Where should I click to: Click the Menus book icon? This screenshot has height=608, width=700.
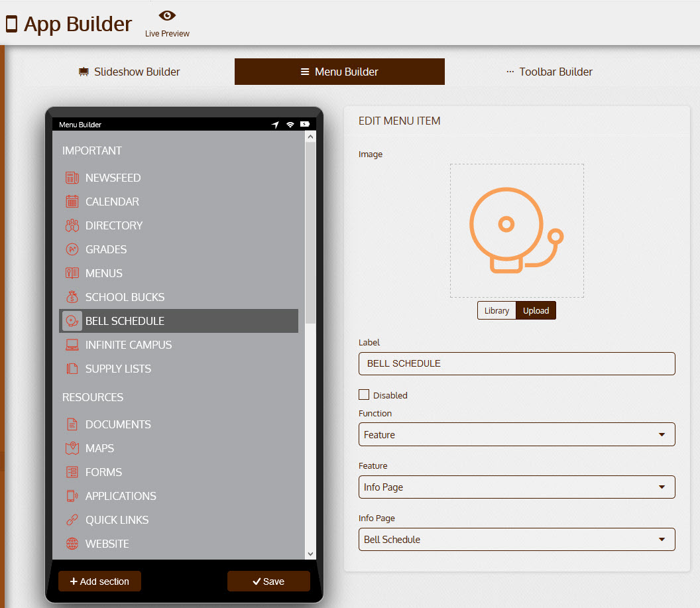[72, 273]
